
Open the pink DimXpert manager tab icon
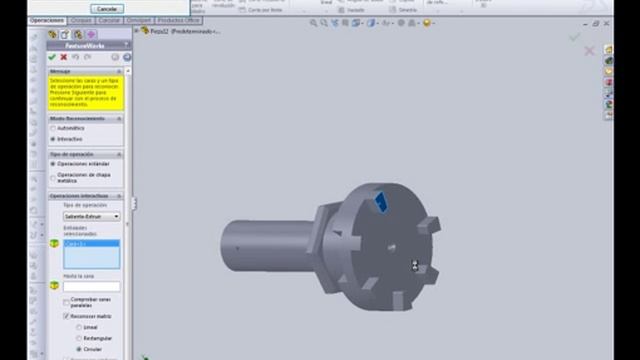click(91, 34)
